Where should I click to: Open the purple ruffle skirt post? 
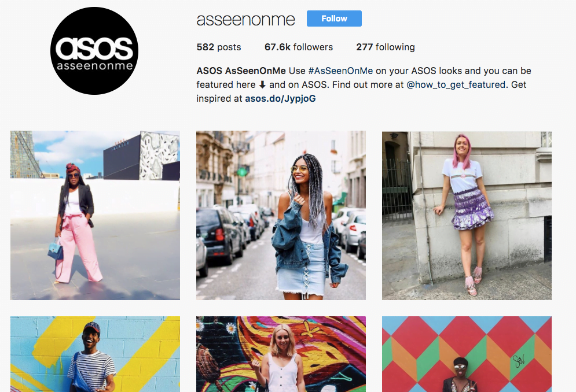467,216
